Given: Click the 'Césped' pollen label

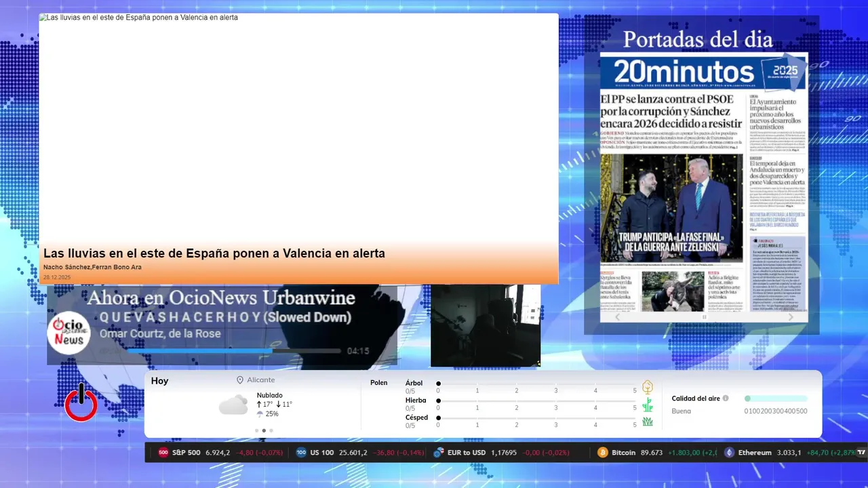Looking at the screenshot, I should (416, 418).
